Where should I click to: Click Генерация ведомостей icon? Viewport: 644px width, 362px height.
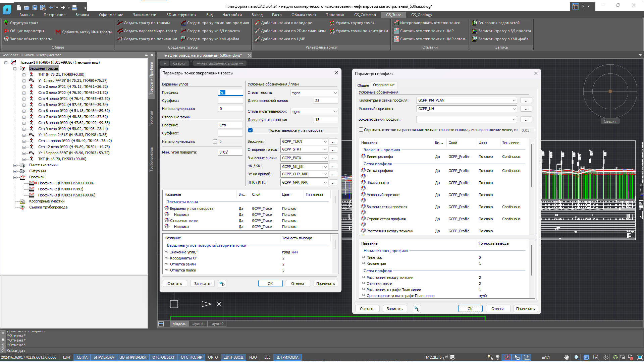[475, 23]
